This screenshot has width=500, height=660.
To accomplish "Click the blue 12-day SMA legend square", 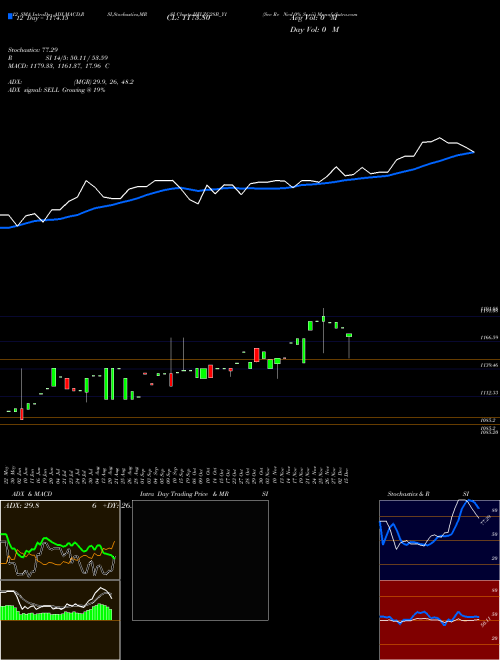I will pyautogui.click(x=11, y=17).
